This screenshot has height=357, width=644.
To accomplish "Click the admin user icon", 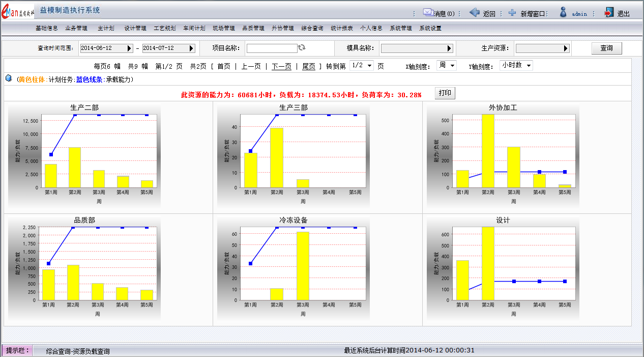I will tap(563, 13).
